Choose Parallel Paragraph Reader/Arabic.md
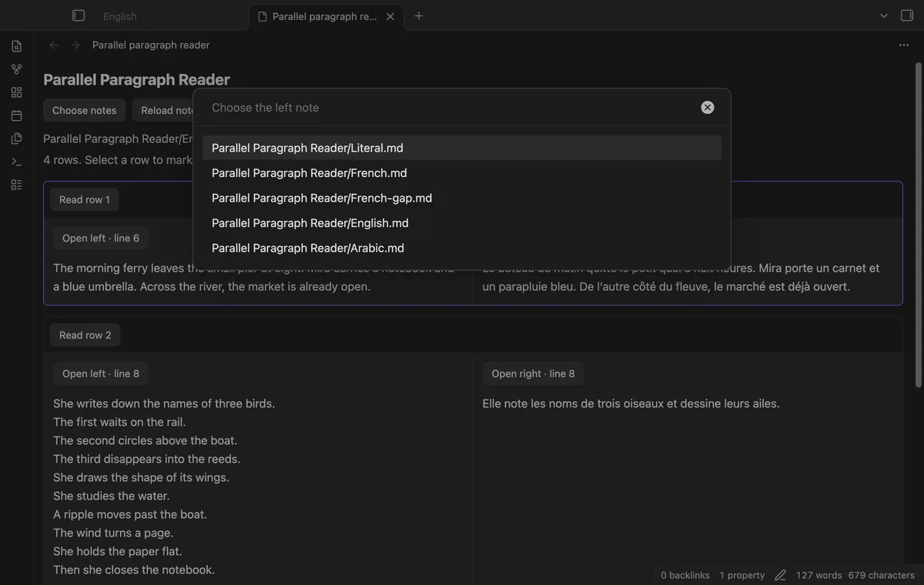Screen dimensions: 924x585 (x=462, y=248)
